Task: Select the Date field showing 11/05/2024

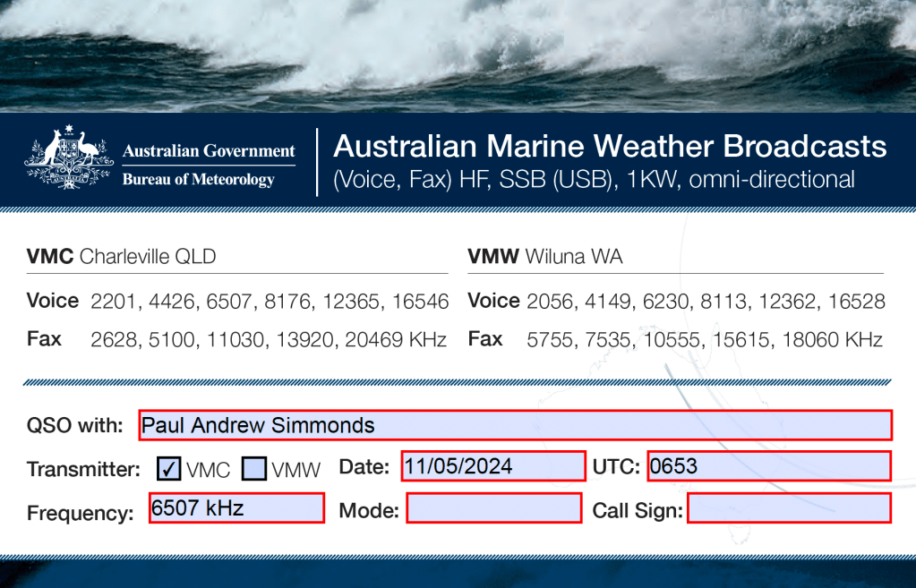Action: click(492, 466)
